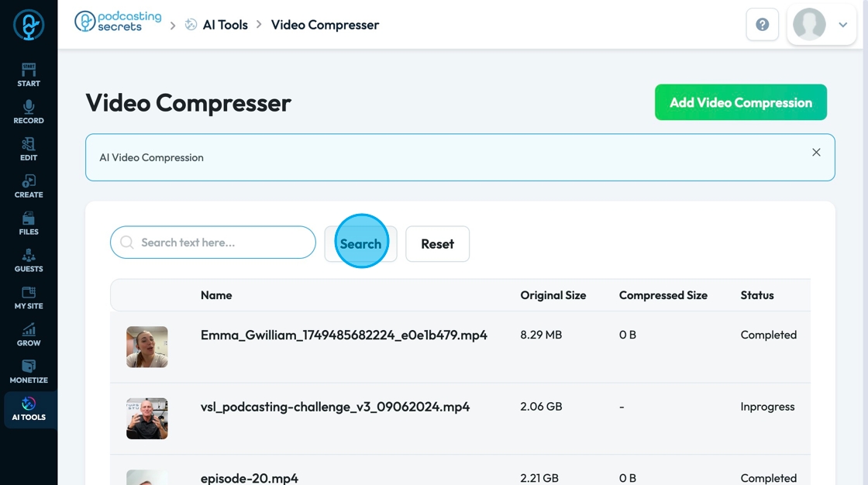Click the 8.29 MB size value
Screen dimensions: 868x485
tap(541, 335)
